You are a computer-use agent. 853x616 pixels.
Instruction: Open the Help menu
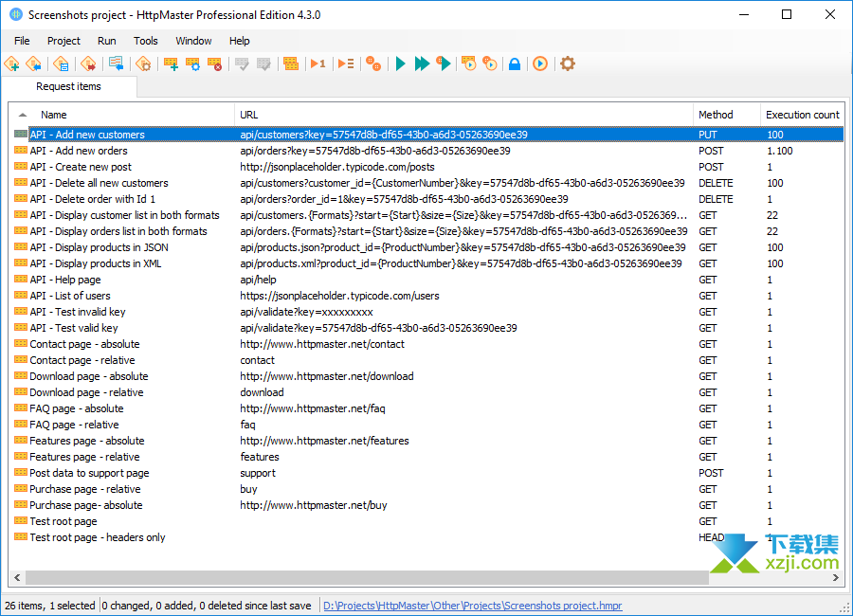[x=240, y=41]
